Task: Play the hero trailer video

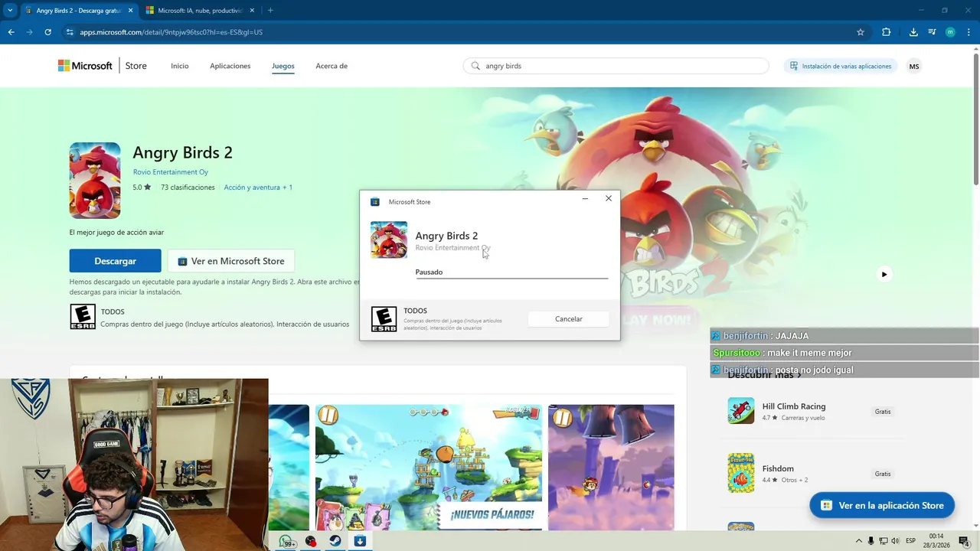Action: pos(884,274)
